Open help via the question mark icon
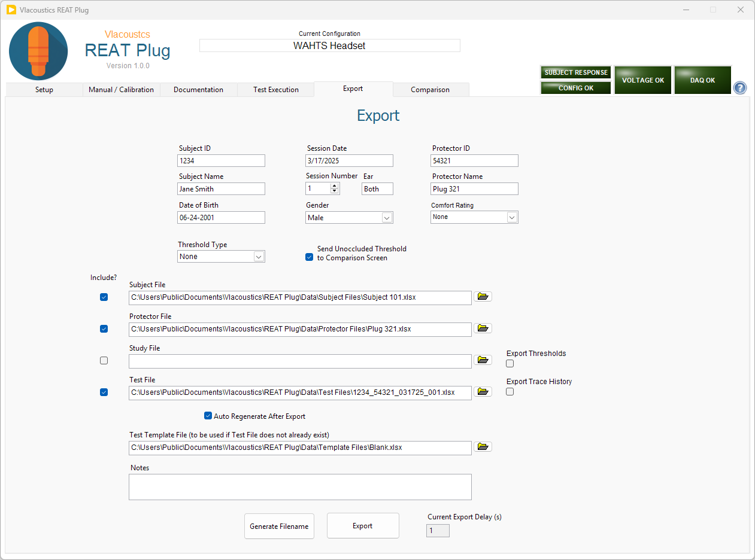The height and width of the screenshot is (560, 755). pyautogui.click(x=740, y=87)
